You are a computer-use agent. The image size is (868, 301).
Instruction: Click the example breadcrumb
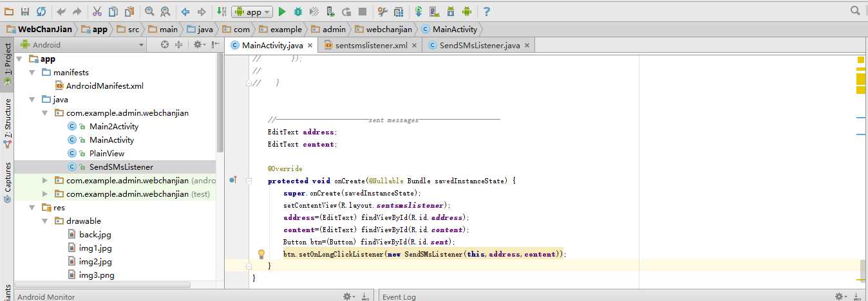pyautogui.click(x=280, y=29)
